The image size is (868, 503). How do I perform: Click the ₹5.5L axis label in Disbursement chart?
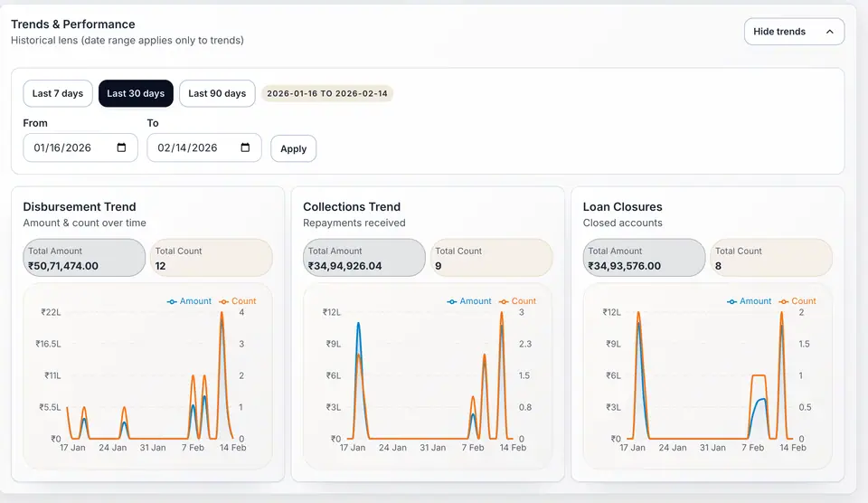pos(50,407)
